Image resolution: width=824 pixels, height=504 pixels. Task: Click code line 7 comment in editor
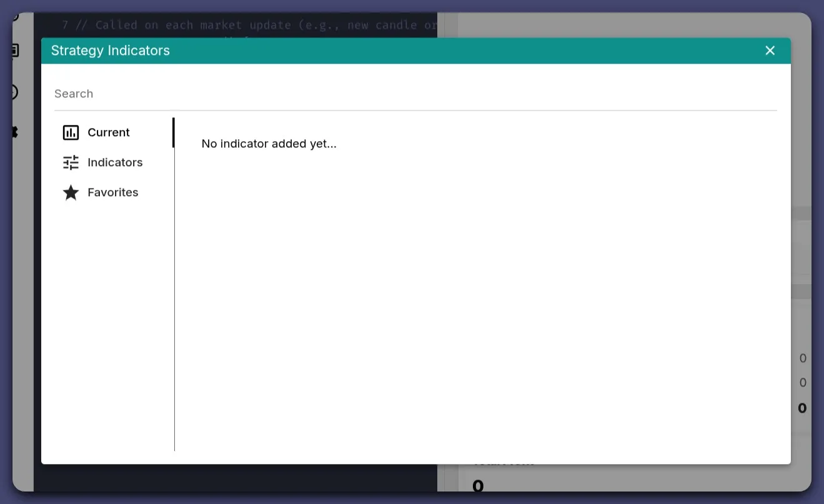(250, 25)
